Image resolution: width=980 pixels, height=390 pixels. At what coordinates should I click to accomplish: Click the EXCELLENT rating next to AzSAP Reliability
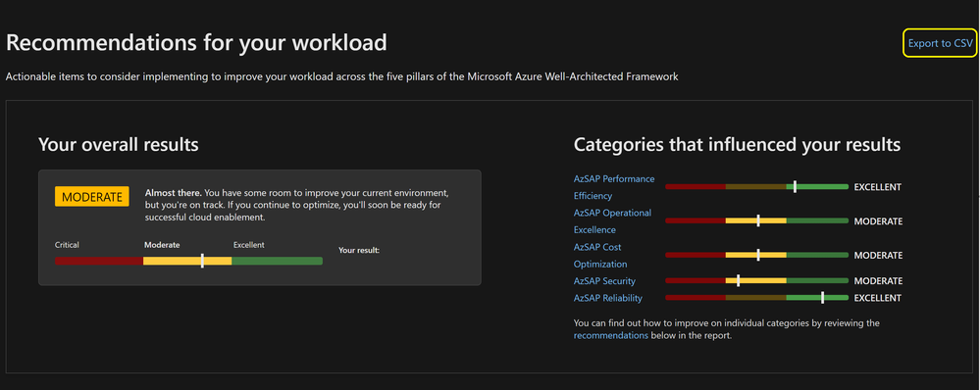click(x=878, y=298)
